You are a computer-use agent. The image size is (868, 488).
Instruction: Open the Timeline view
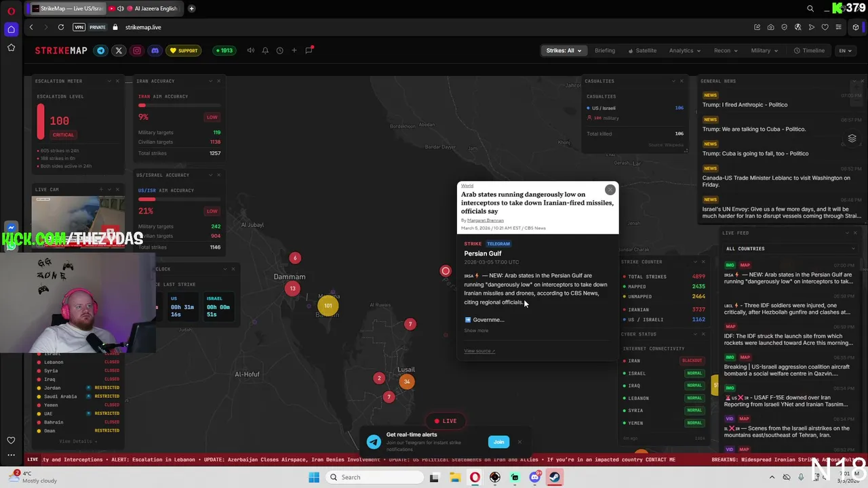click(x=809, y=50)
